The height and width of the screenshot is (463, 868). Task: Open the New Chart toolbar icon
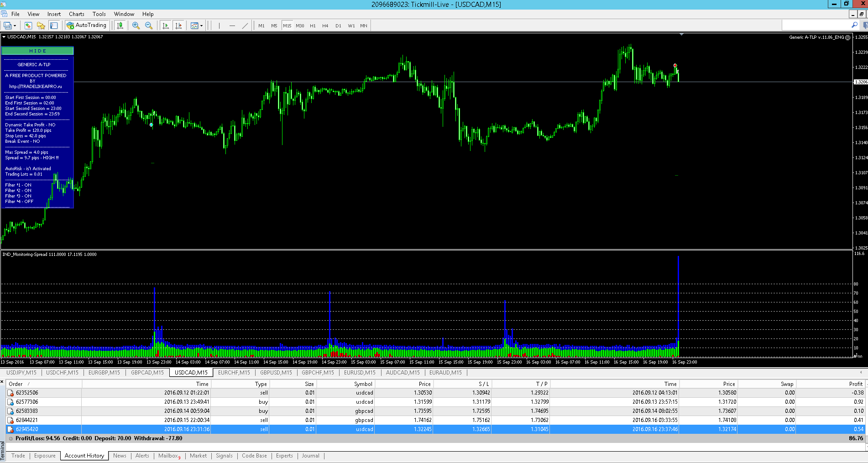click(x=7, y=26)
